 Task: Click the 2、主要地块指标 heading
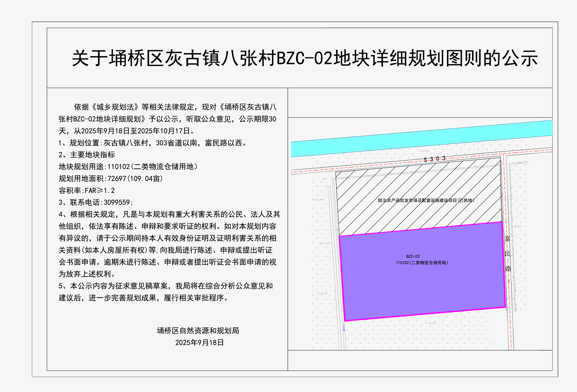tap(87, 155)
